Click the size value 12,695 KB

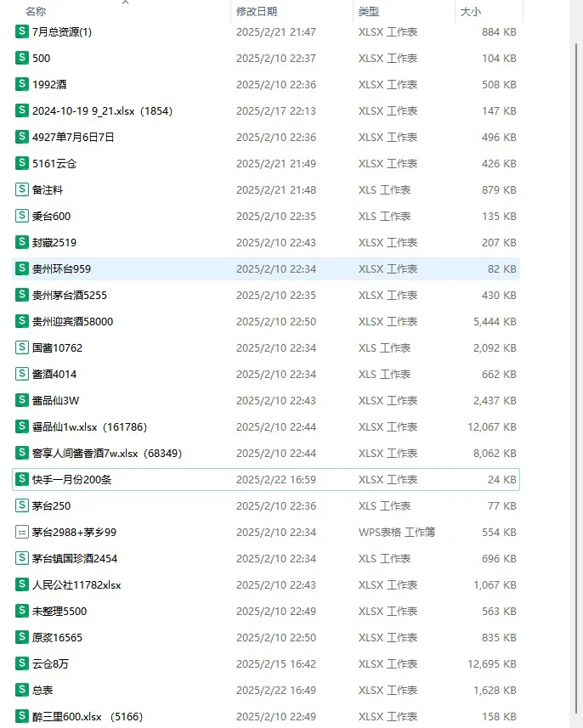(x=492, y=663)
